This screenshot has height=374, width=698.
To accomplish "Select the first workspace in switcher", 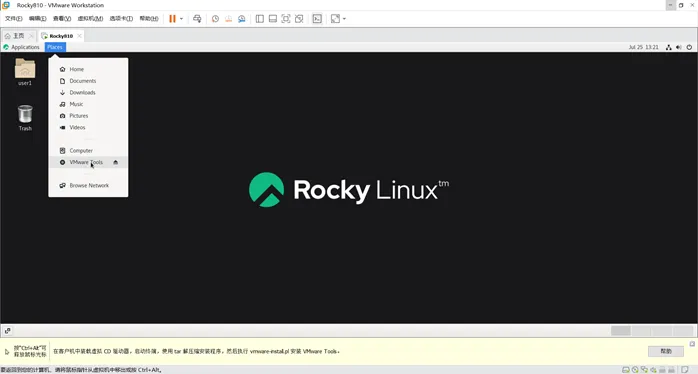I will [621, 331].
